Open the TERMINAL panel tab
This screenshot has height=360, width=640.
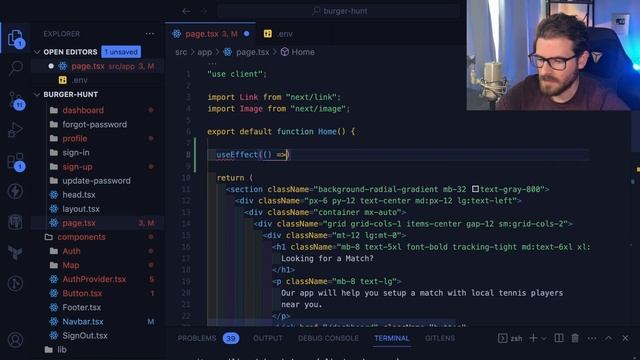[391, 338]
